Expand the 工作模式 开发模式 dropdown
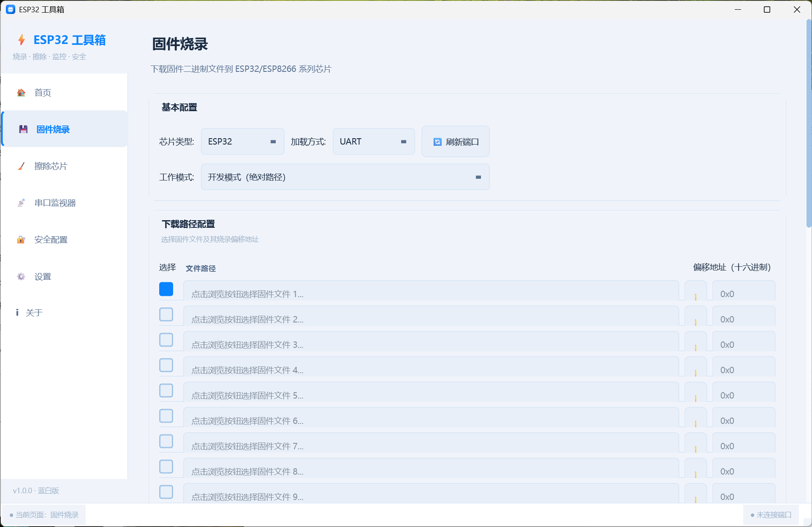Image resolution: width=812 pixels, height=527 pixels. point(345,177)
